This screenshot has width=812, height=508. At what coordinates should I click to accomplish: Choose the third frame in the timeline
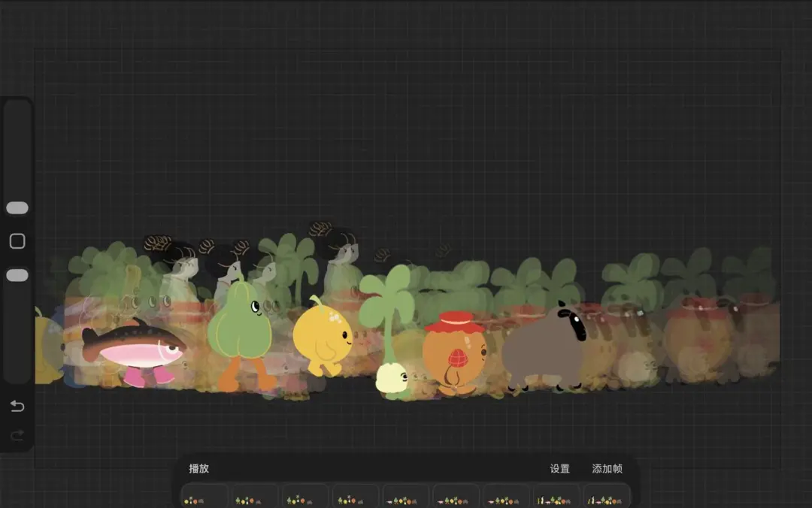305,497
